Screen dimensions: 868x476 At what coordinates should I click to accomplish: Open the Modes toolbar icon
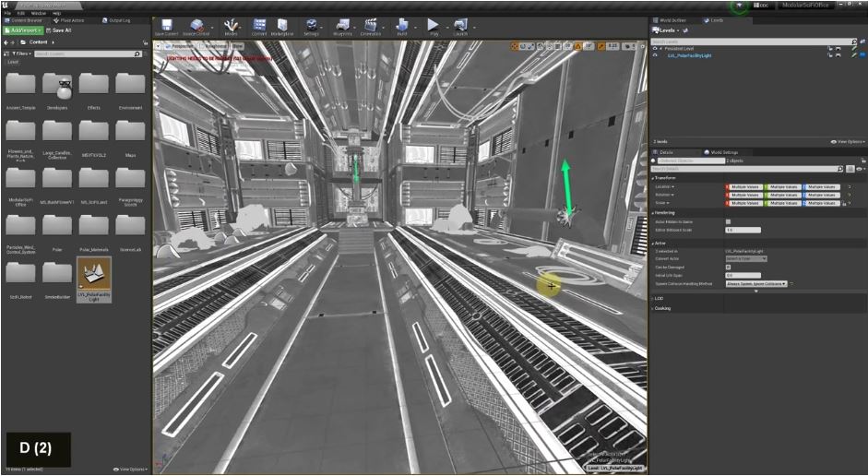(232, 26)
